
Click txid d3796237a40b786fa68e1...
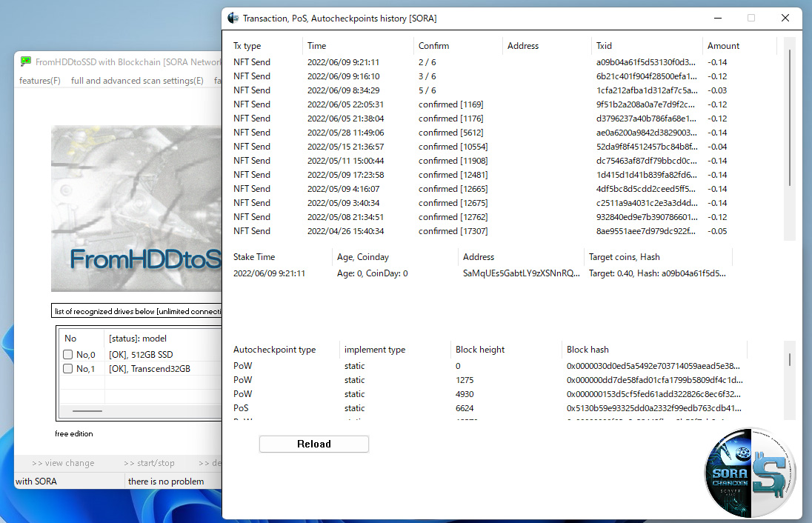pyautogui.click(x=646, y=119)
